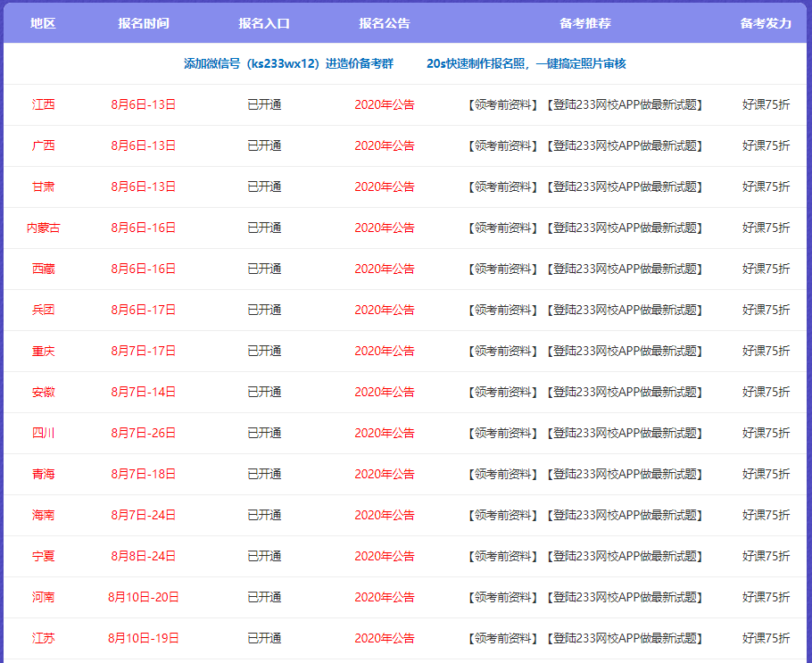View 2020年公告 for 安徽
The height and width of the screenshot is (663, 812).
pos(385,392)
